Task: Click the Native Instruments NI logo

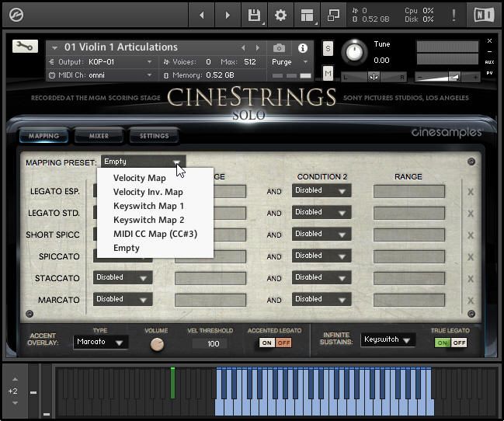Action: click(484, 15)
